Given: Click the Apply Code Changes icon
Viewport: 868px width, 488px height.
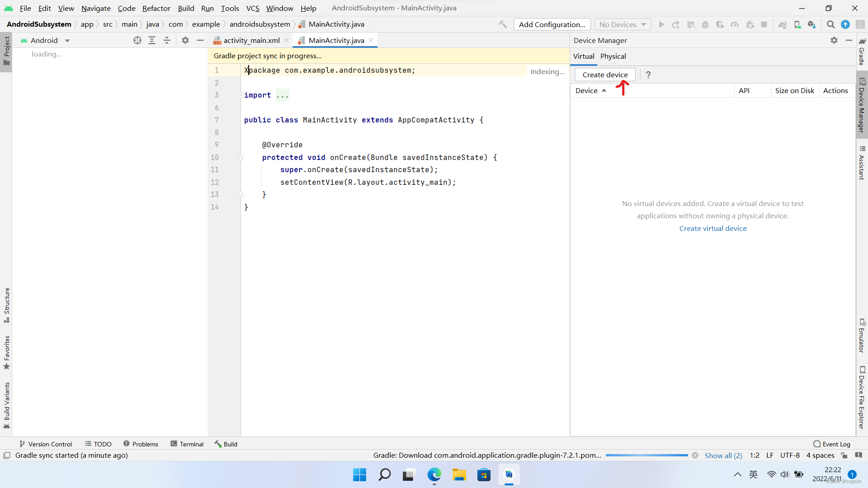Looking at the screenshot, I should [691, 24].
